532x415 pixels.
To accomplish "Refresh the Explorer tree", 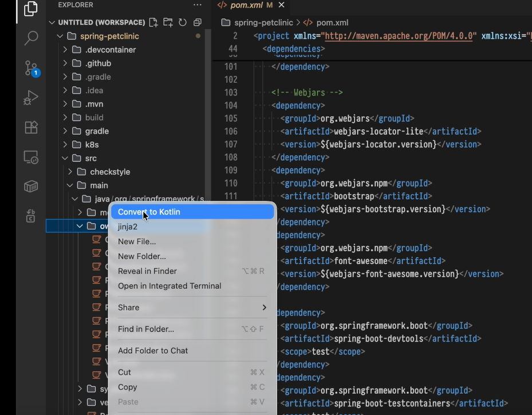I will 183,22.
